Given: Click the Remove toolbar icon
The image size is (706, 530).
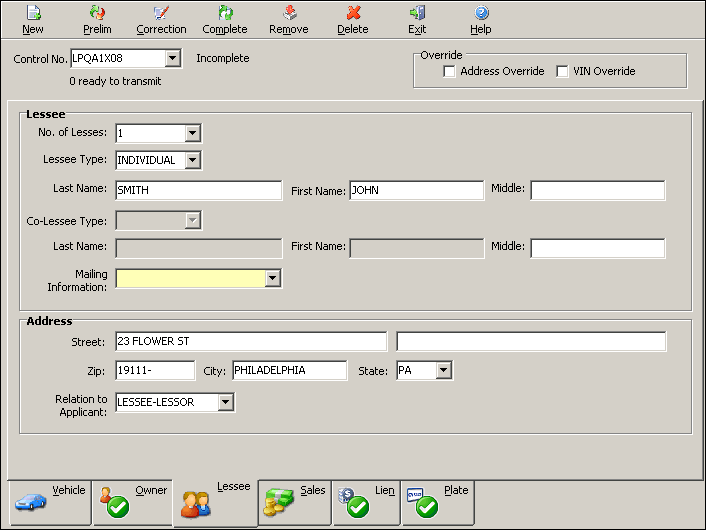Looking at the screenshot, I should (x=289, y=12).
